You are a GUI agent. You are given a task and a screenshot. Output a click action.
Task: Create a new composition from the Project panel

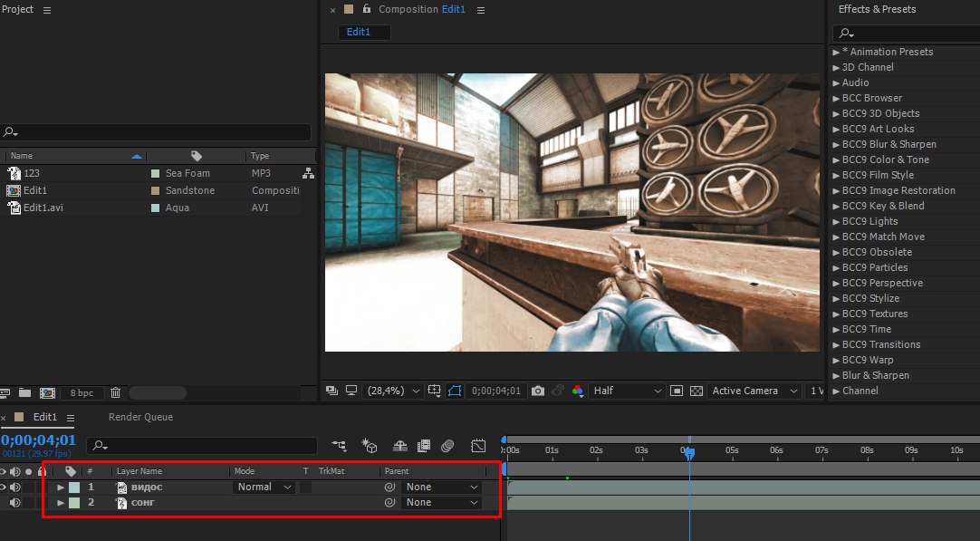pyautogui.click(x=47, y=392)
